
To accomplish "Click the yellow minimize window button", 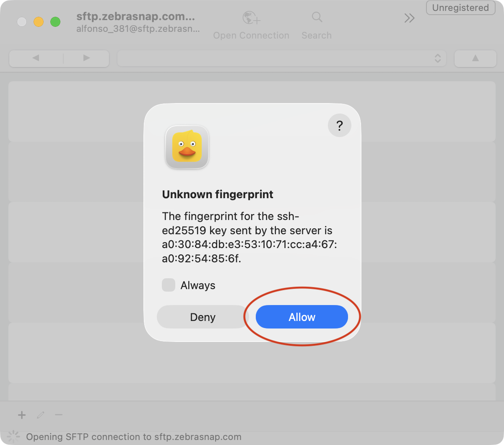I will pos(39,22).
